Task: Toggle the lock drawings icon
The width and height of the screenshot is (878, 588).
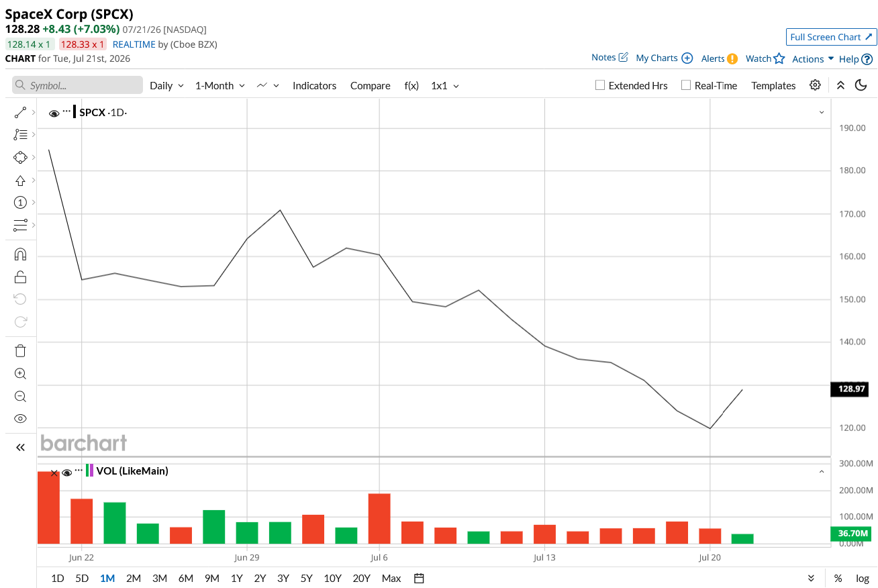Action: click(20, 277)
